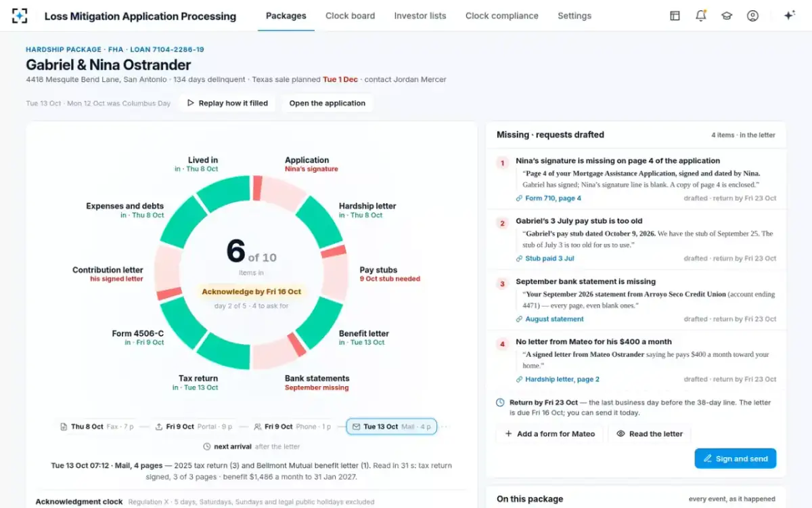Click the link icon before Stub paid 3 Jul
Screen dimensions: 812x508
coord(519,259)
